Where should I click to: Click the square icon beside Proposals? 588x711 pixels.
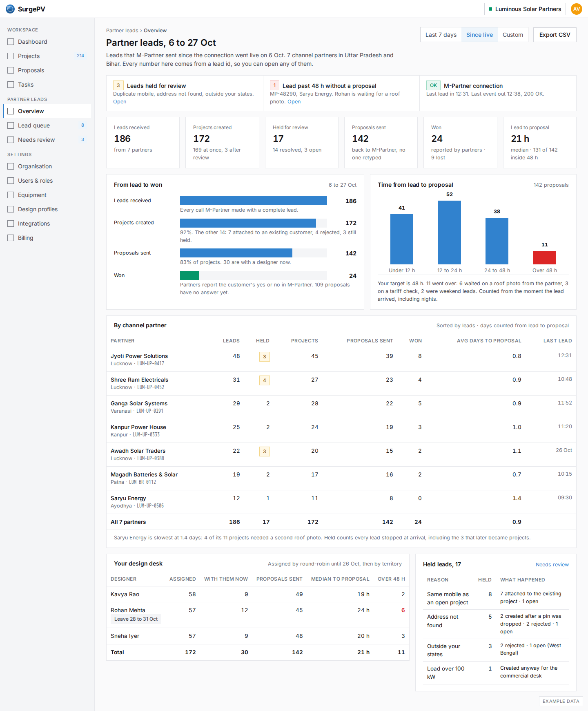11,70
